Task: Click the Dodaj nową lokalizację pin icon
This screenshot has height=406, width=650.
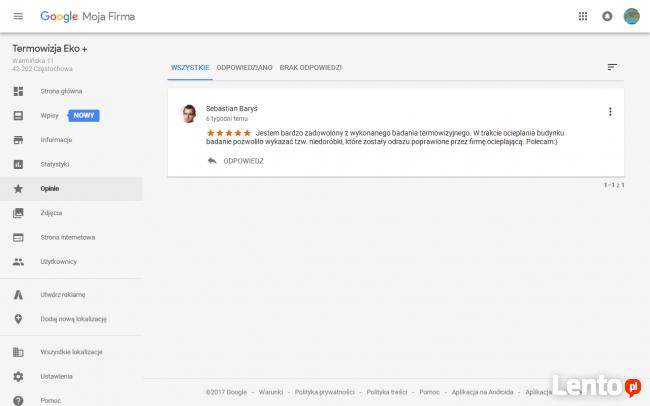Action: pyautogui.click(x=18, y=319)
